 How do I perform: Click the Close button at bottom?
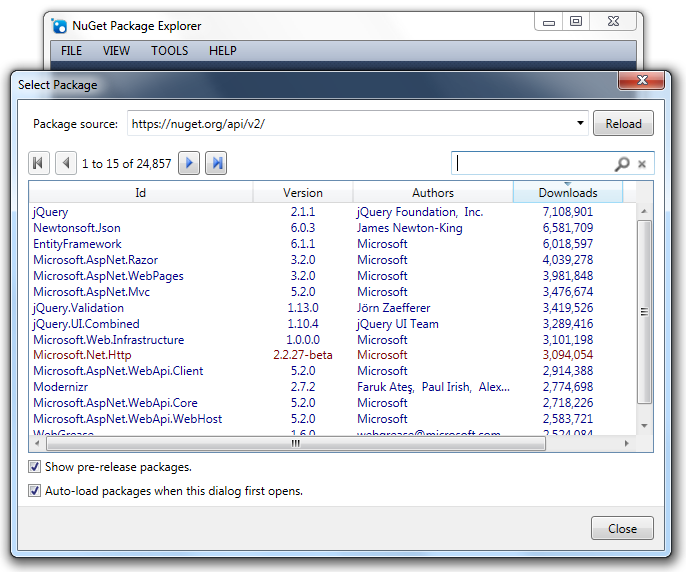point(622,529)
